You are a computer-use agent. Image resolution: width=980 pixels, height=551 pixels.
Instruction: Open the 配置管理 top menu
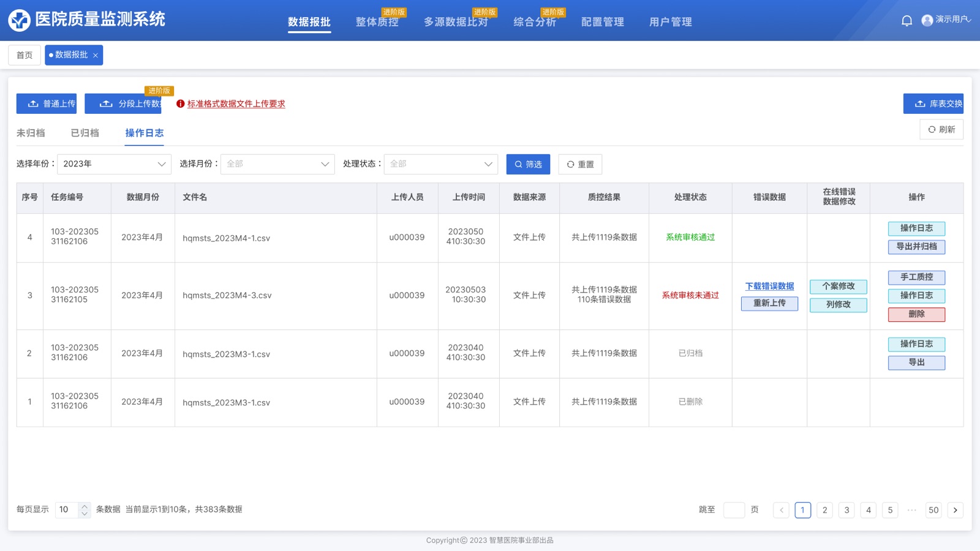coord(603,22)
